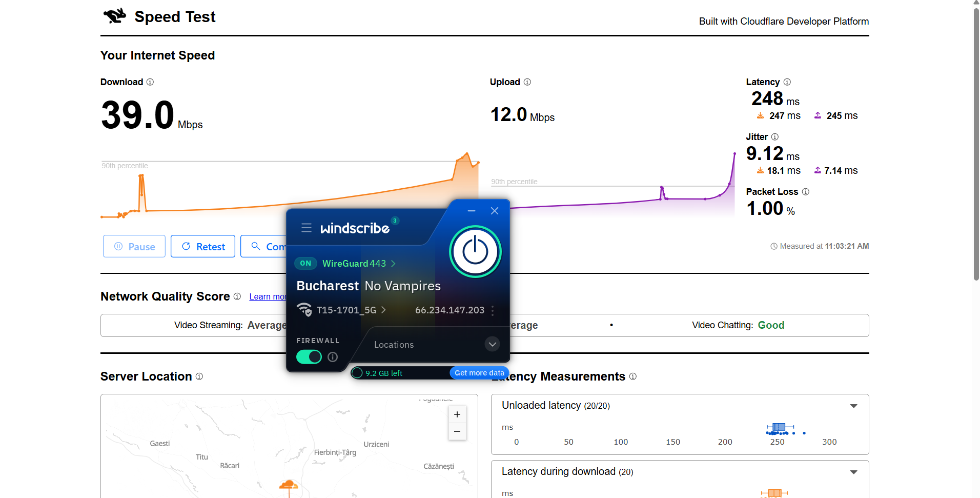Click 9.12 ms jitter value
The width and height of the screenshot is (980, 498).
click(772, 153)
